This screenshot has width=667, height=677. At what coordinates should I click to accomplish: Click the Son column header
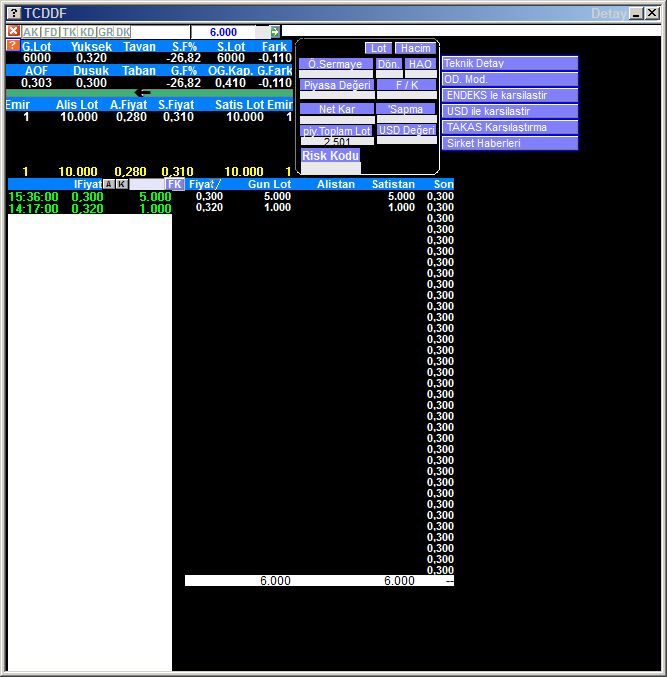[443, 184]
